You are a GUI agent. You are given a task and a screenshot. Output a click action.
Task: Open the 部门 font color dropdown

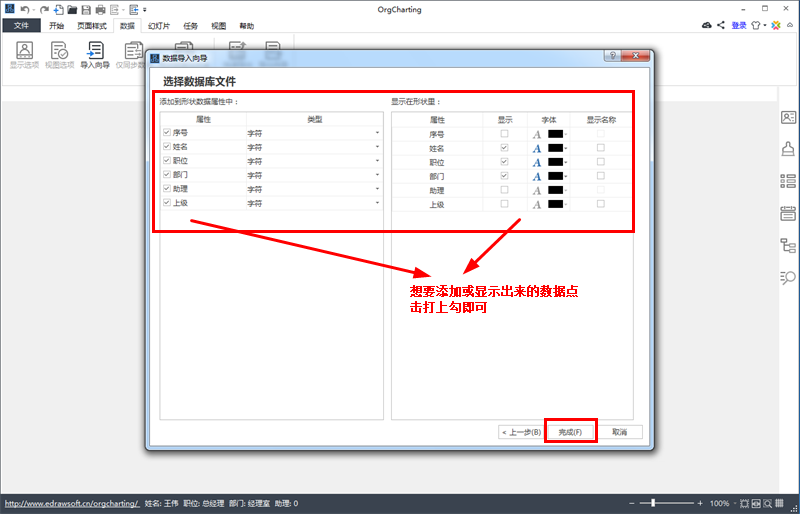[566, 177]
